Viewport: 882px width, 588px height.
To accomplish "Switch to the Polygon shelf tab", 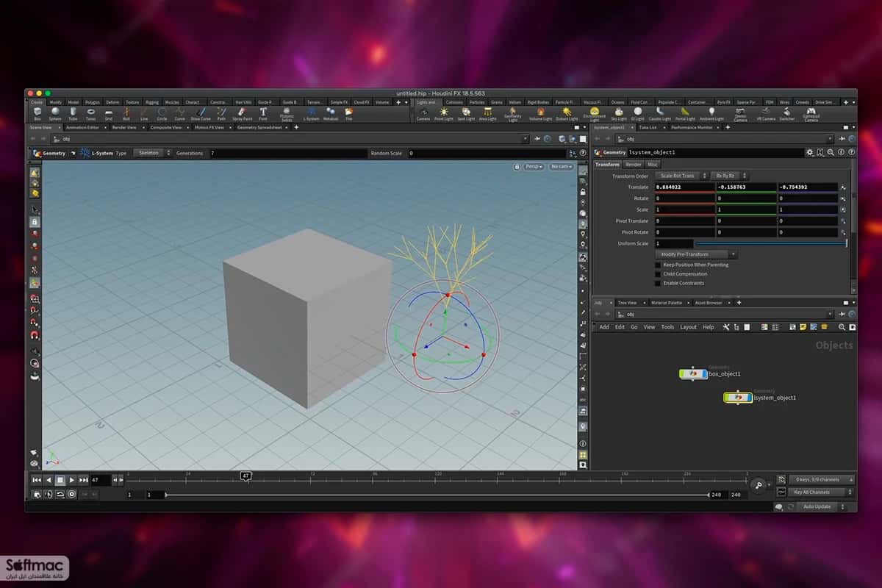I will pos(93,102).
